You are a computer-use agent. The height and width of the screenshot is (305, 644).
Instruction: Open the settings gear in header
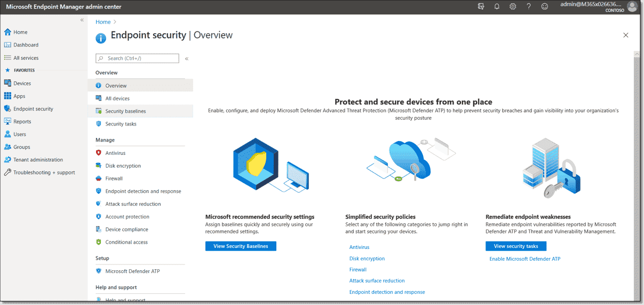[x=513, y=6]
